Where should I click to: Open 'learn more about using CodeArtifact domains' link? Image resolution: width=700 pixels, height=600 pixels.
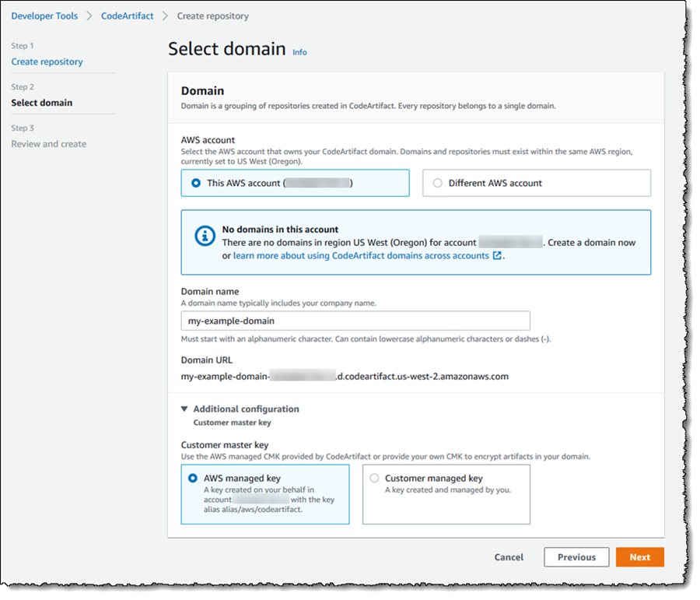(361, 255)
